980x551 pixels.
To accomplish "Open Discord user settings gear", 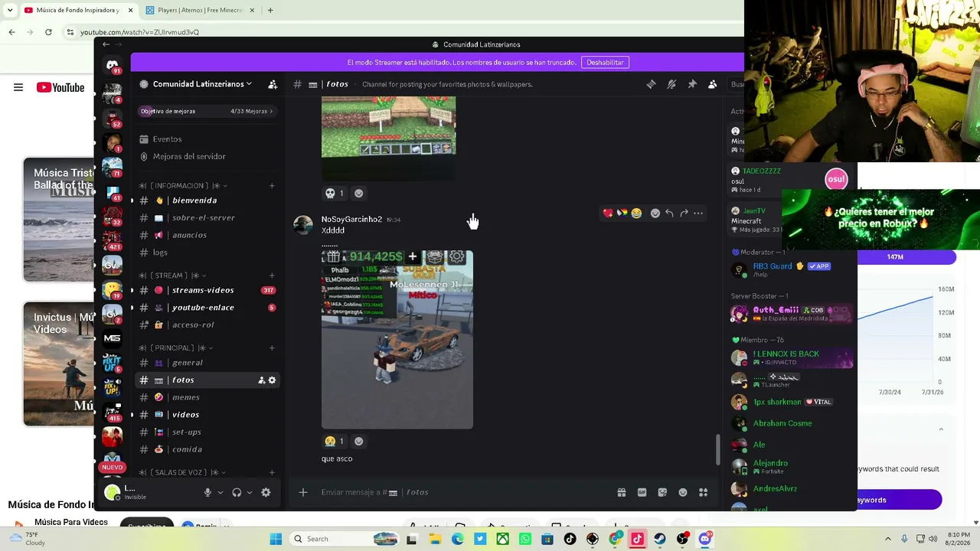I will pyautogui.click(x=266, y=493).
